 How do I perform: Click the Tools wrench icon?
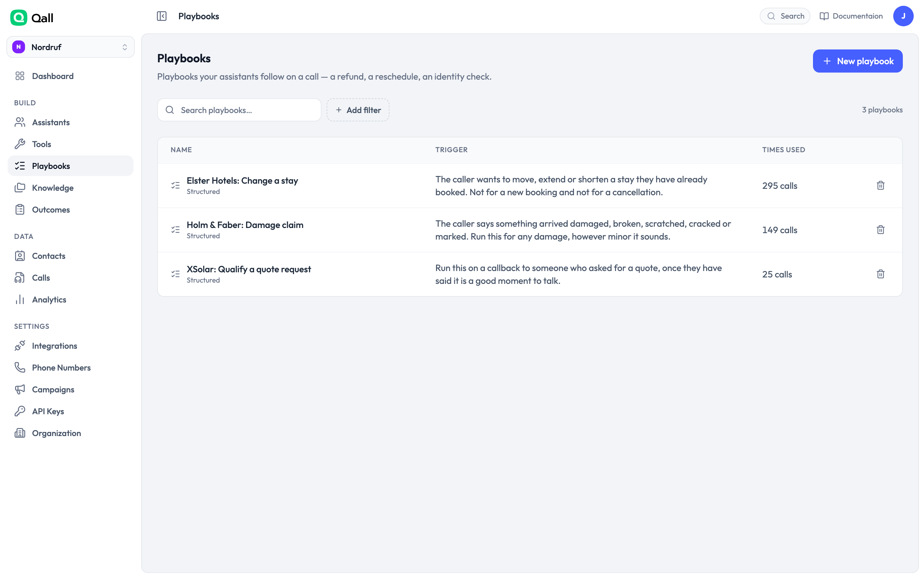pyautogui.click(x=20, y=144)
